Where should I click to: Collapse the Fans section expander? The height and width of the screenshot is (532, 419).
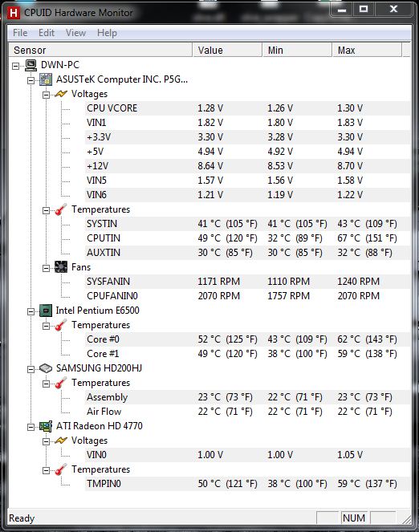(x=46, y=268)
